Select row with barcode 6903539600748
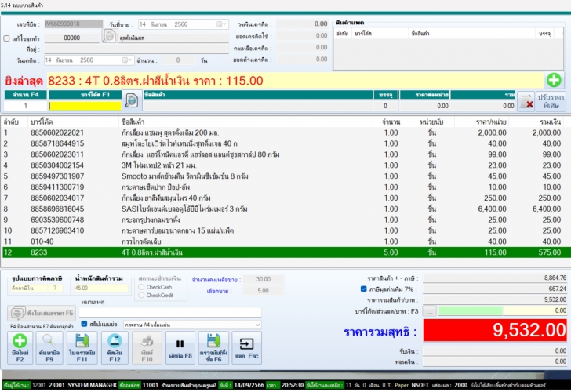Screen dimensions: 571x392 (284, 220)
